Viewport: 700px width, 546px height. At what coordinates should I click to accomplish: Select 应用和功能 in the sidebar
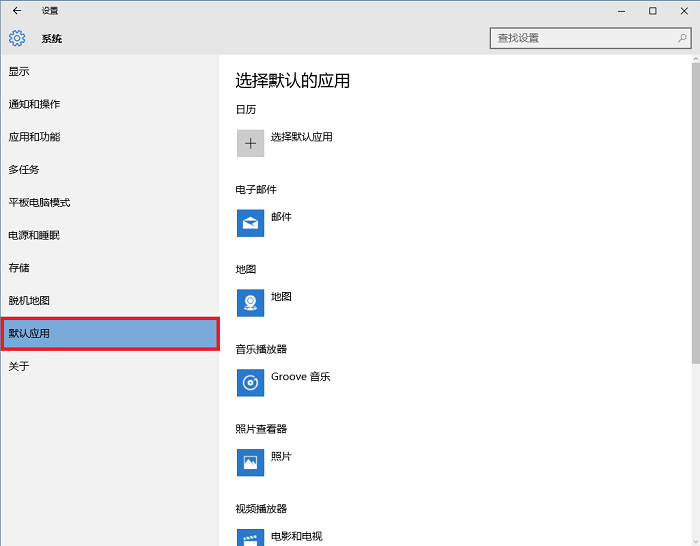[34, 137]
